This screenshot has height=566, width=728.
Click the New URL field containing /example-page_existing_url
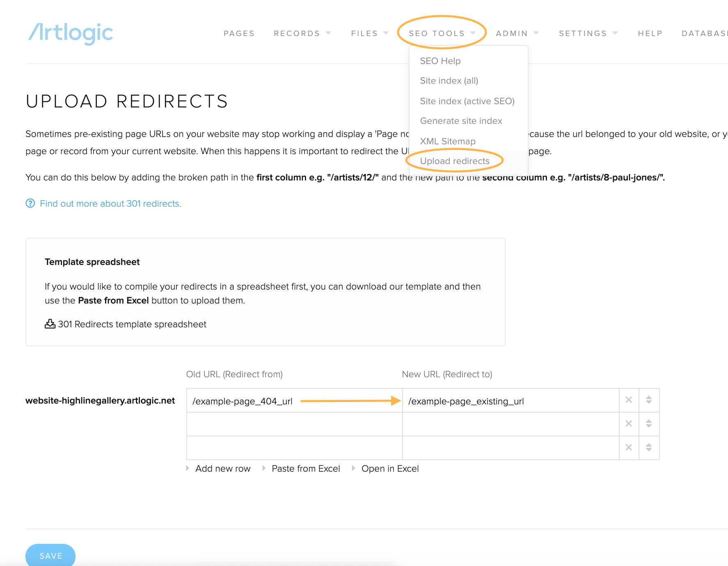click(511, 401)
